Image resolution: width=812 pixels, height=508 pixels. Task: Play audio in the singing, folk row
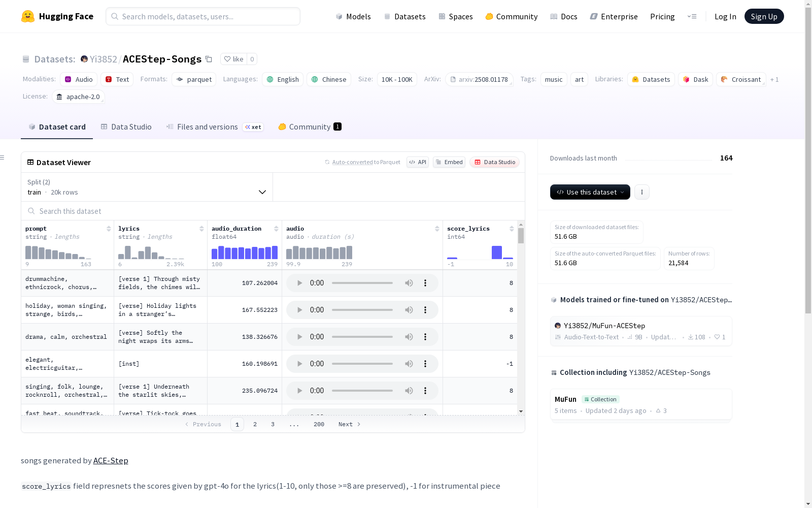pos(299,391)
